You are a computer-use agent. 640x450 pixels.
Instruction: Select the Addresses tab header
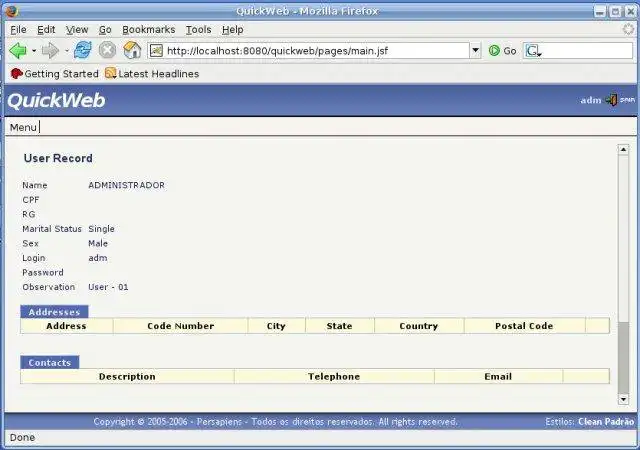click(54, 312)
